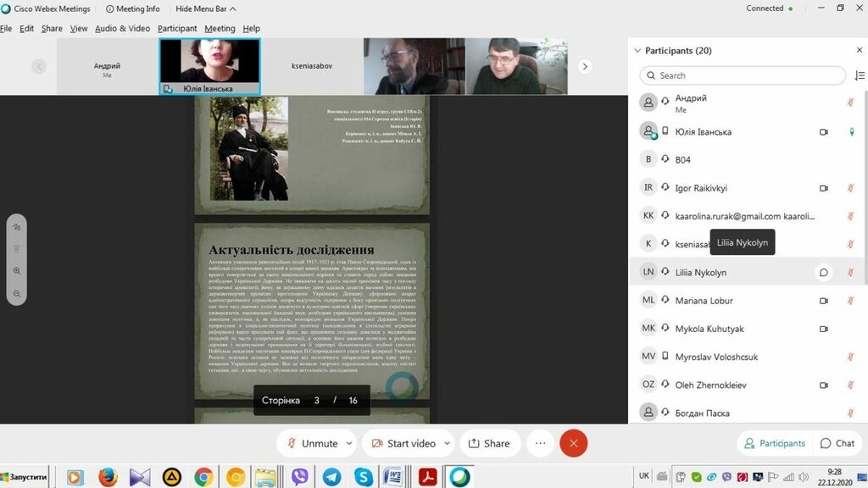Collapse the Participants (20) panel chevron

pyautogui.click(x=637, y=51)
